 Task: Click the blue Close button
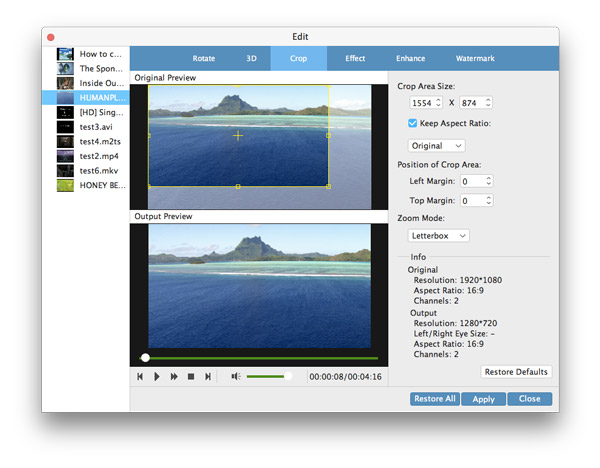tap(530, 399)
